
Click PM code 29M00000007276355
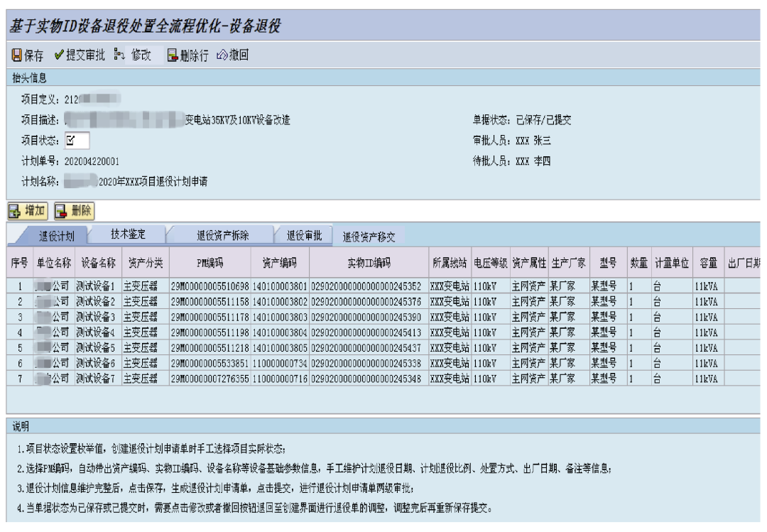(x=210, y=379)
